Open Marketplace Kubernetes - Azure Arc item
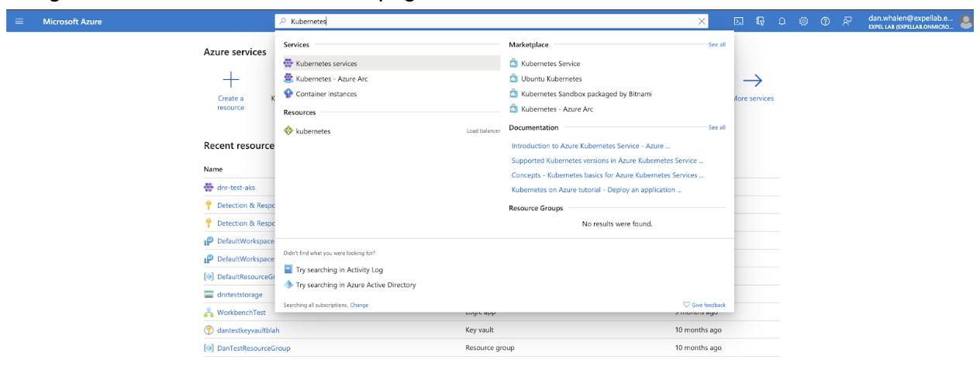The image size is (980, 377). coord(557,109)
